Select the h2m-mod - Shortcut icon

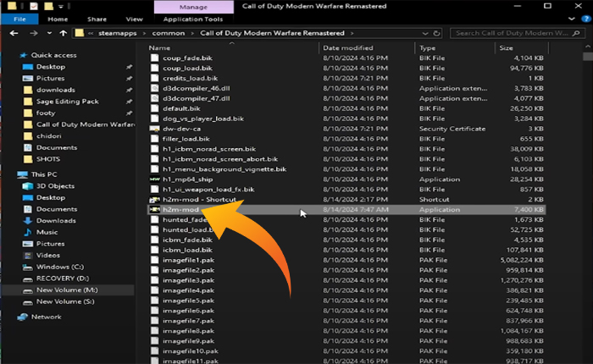pos(155,200)
